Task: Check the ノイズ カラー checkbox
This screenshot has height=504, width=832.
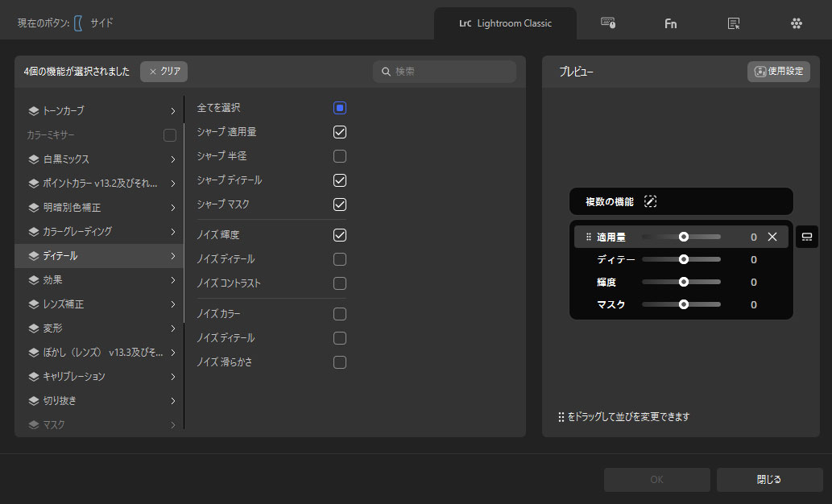Action: 340,314
